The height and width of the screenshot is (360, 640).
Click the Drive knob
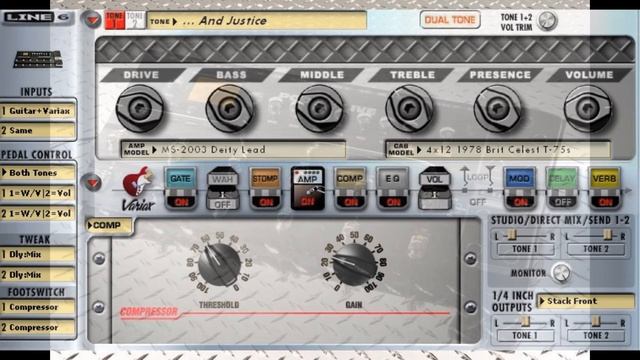tap(140, 109)
